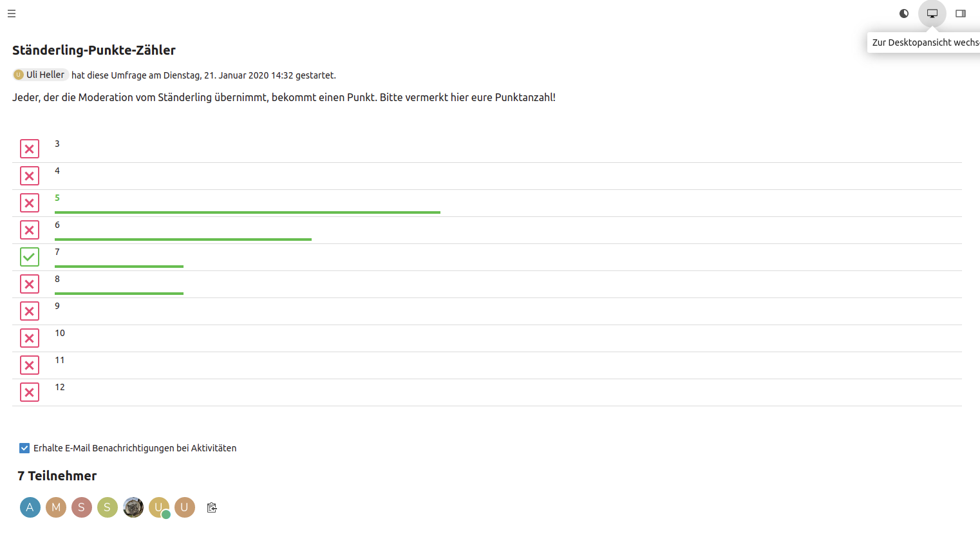
Task: Toggle the sidebar panel icon
Action: (961, 14)
